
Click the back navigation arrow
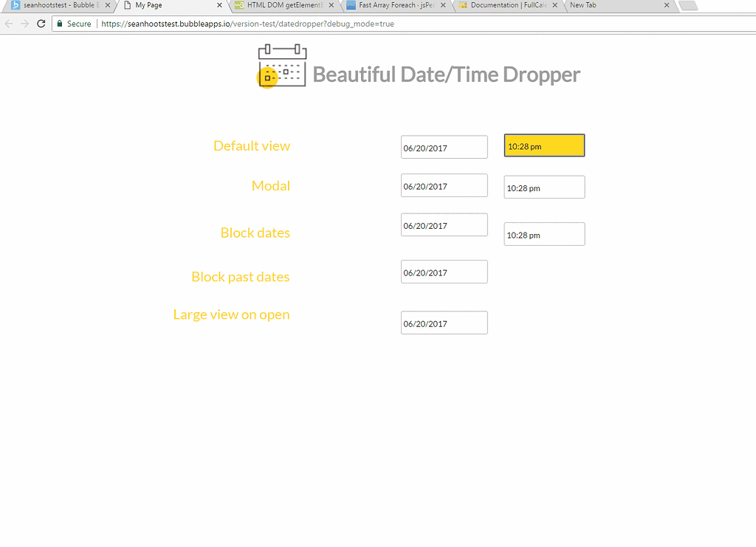click(8, 23)
